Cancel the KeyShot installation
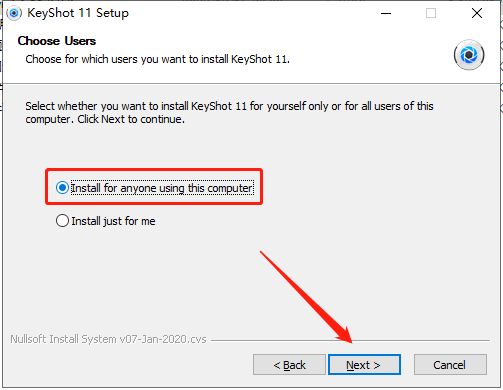503x390 pixels. (450, 365)
